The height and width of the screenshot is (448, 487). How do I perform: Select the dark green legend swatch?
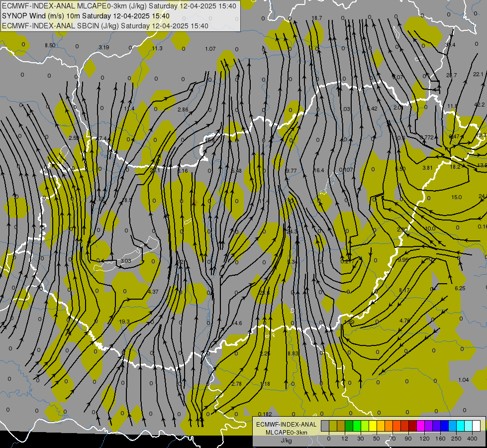(x=349, y=426)
